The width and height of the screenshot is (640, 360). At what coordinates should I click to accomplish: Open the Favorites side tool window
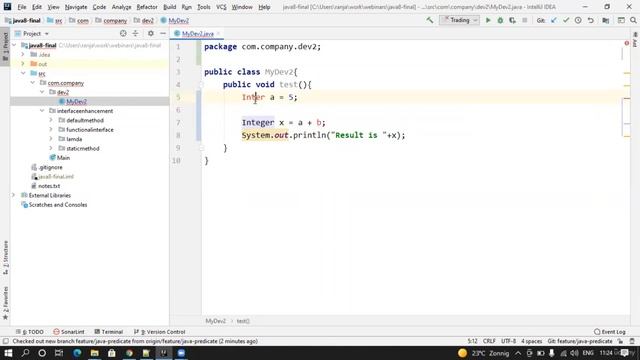coord(5,303)
